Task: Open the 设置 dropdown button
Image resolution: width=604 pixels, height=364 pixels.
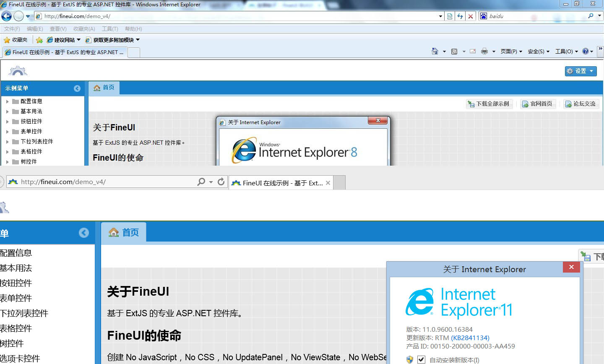Action: (581, 71)
